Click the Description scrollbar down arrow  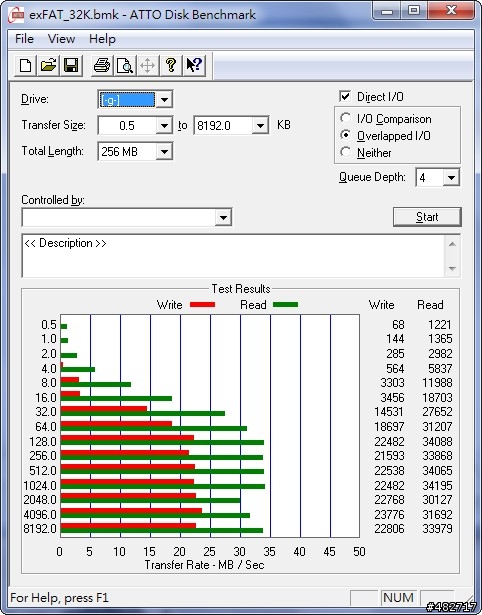point(452,269)
